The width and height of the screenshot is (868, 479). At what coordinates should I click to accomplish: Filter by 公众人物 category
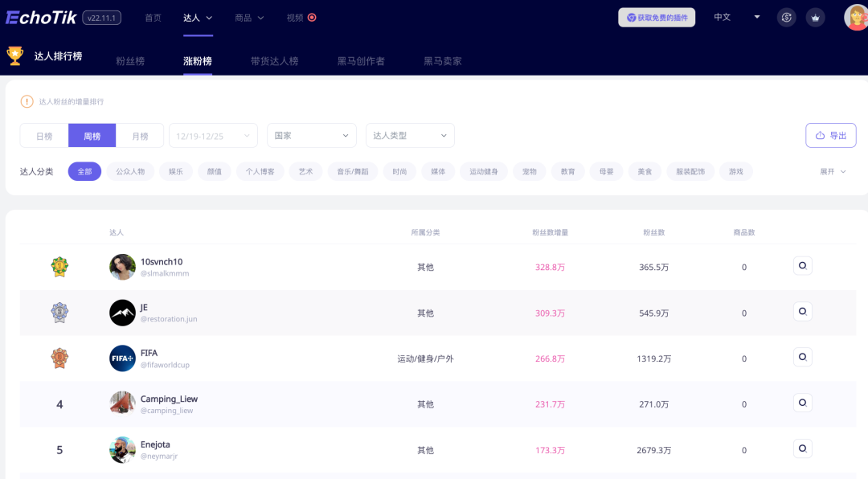(130, 172)
